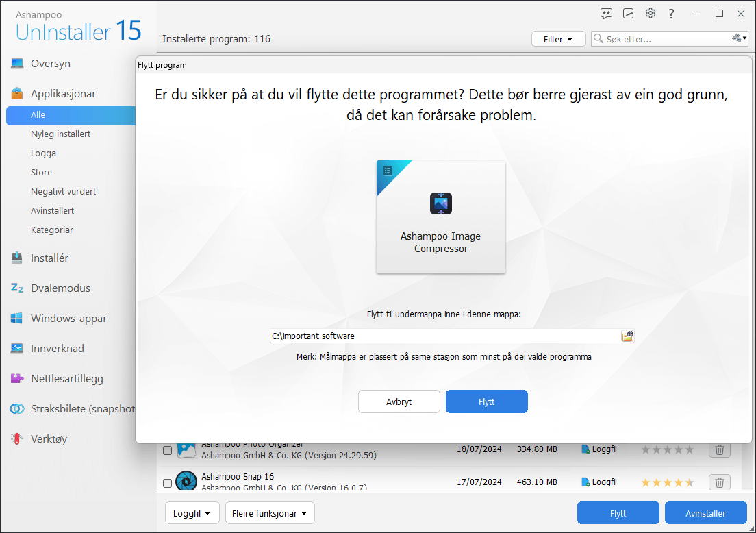Expand the Fleire funksjonar dropdown

pos(270,512)
